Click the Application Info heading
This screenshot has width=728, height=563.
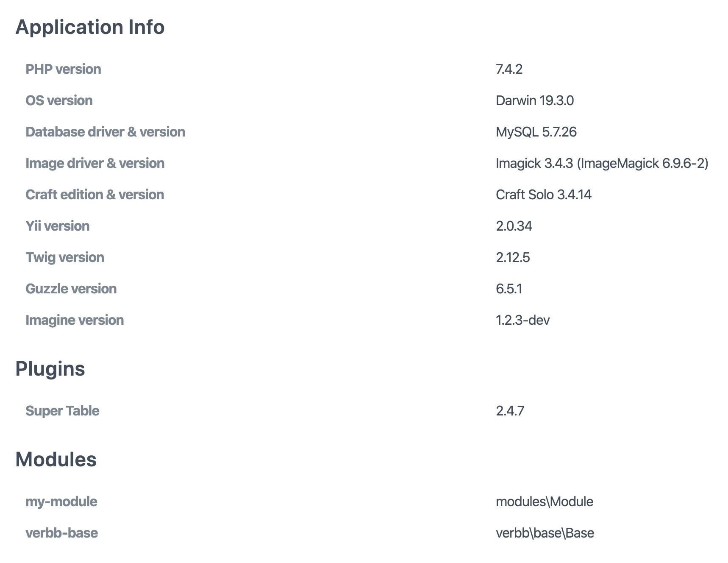90,27
